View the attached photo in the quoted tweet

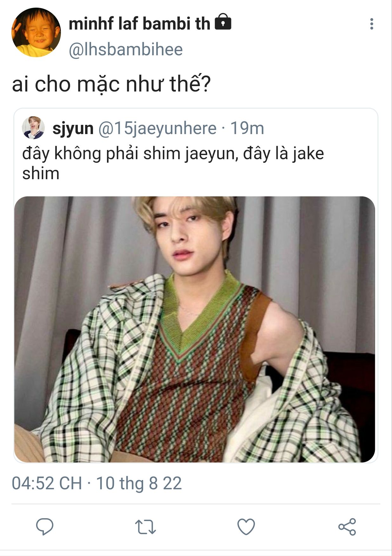[x=195, y=329]
